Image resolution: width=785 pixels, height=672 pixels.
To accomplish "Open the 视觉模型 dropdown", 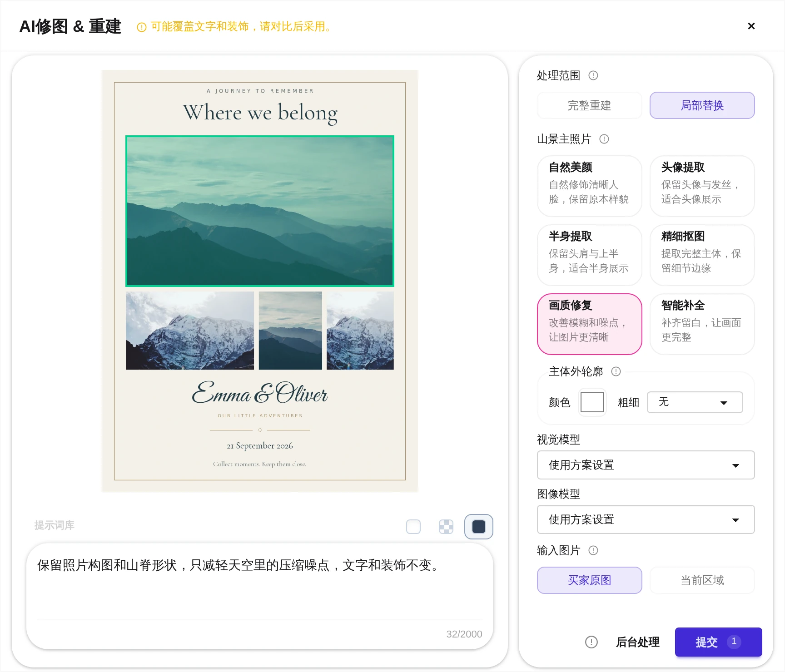I will 646,465.
